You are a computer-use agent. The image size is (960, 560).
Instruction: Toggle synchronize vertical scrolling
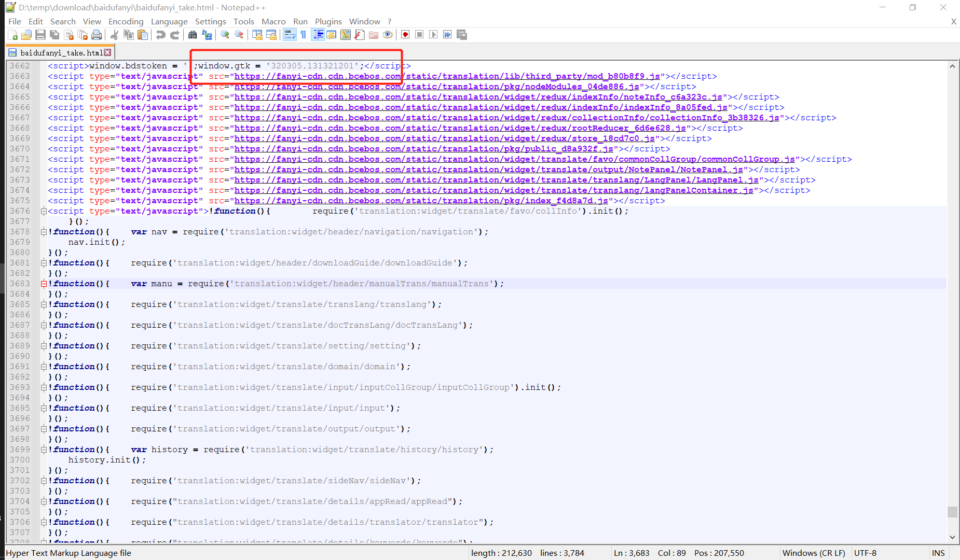click(x=257, y=35)
